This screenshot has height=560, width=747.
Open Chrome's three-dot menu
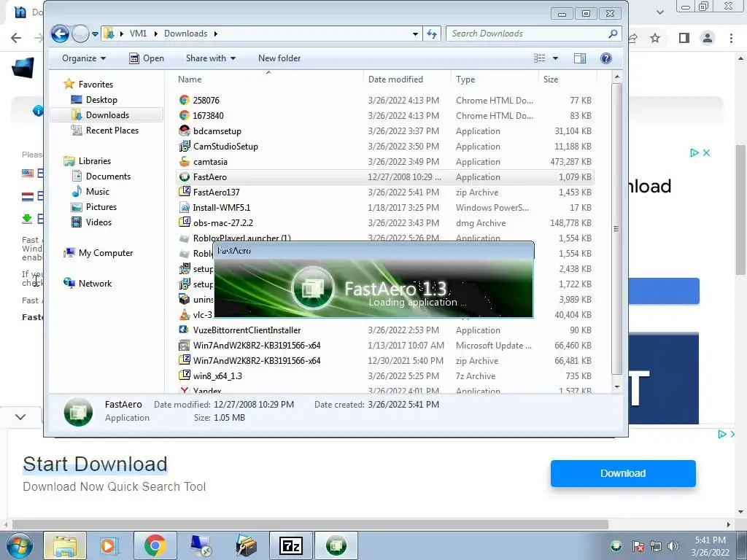pos(731,38)
